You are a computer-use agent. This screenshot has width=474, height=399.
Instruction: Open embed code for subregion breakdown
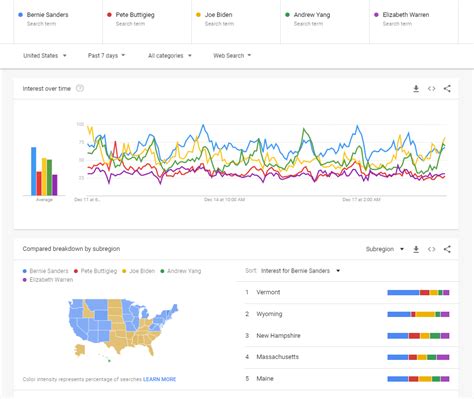[x=432, y=249]
